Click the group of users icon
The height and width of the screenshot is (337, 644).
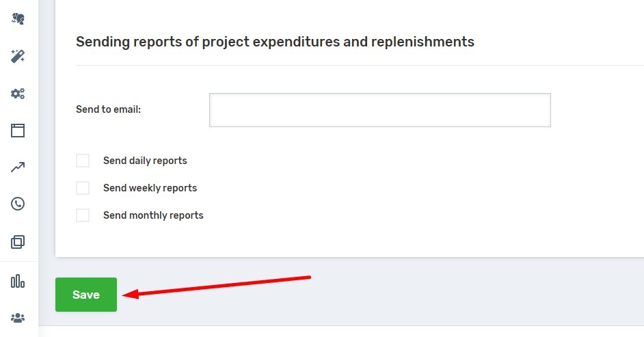[x=18, y=318]
